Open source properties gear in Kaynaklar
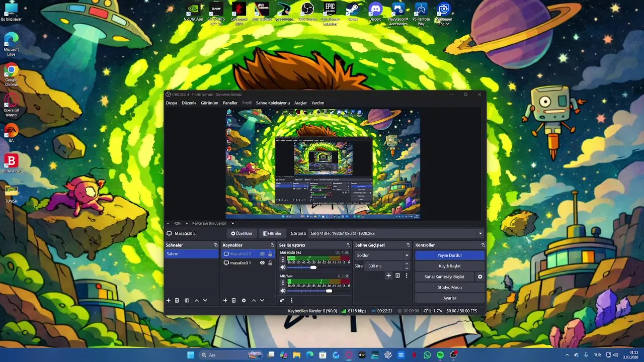The width and height of the screenshot is (644, 362). (x=244, y=300)
